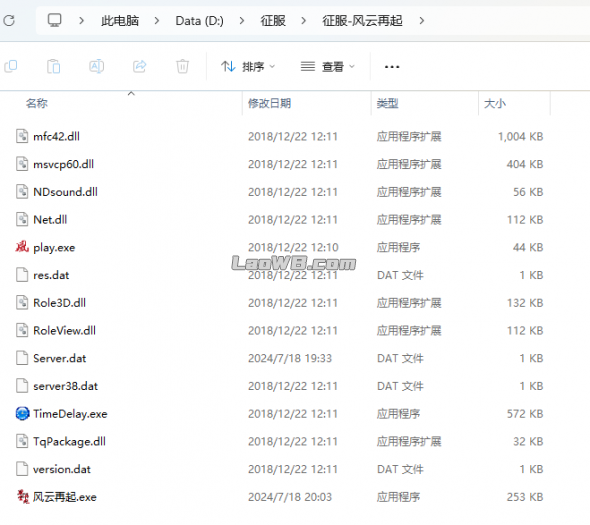This screenshot has width=590, height=525.
Task: Open the 查看 view dropdown
Action: (327, 67)
